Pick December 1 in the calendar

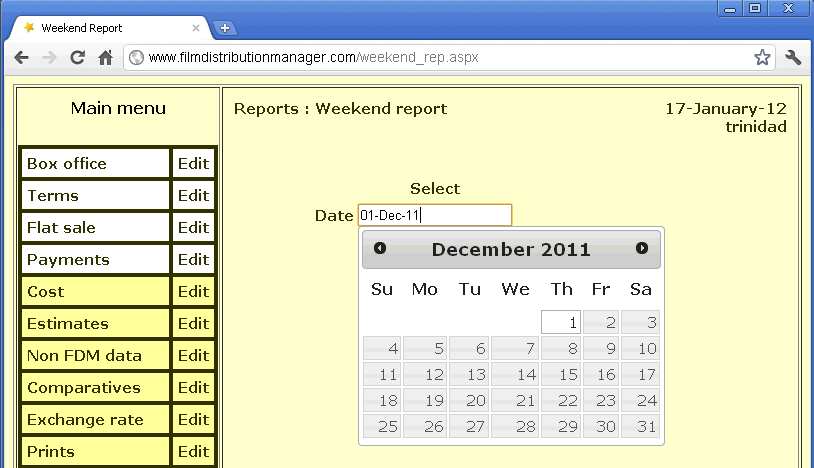[x=560, y=322]
